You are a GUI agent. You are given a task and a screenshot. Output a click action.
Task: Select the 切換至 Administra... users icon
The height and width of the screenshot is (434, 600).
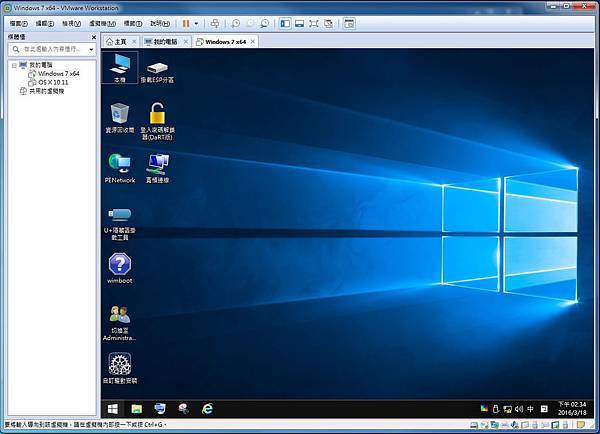click(x=120, y=323)
